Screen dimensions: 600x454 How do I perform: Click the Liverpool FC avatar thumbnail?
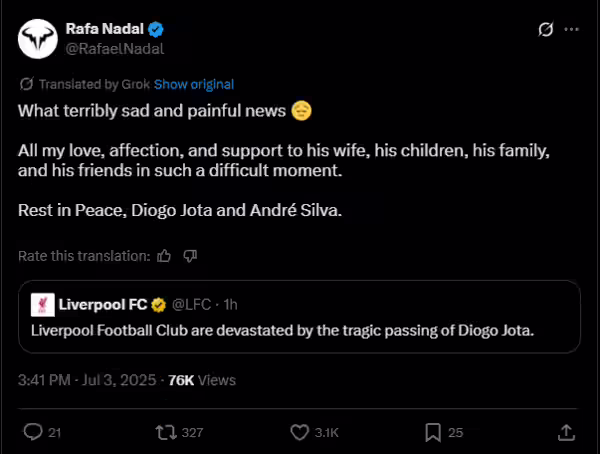click(43, 305)
